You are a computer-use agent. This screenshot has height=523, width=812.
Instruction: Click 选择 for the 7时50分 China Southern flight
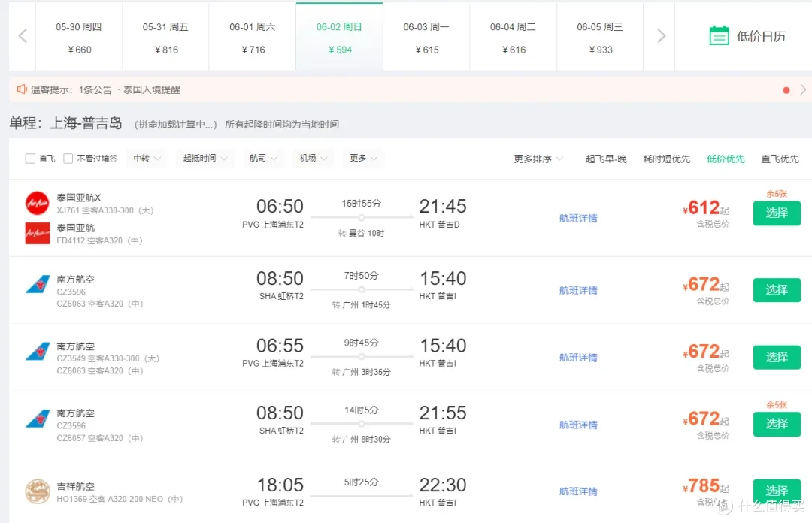pyautogui.click(x=777, y=289)
